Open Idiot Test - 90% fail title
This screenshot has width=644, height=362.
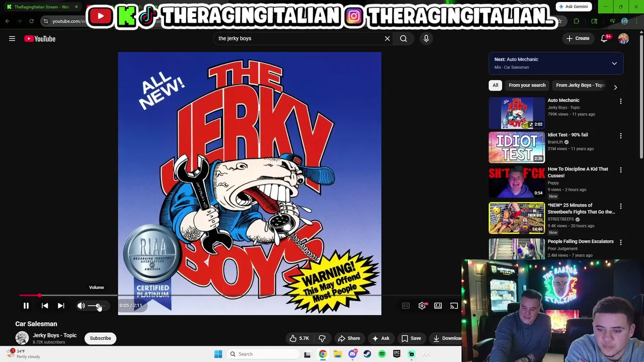tap(568, 135)
